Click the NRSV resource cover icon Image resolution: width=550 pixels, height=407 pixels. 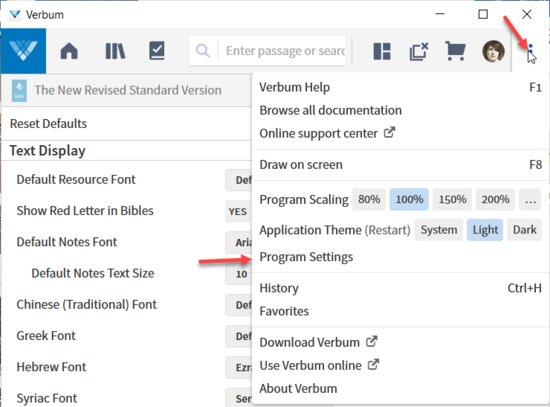(19, 91)
